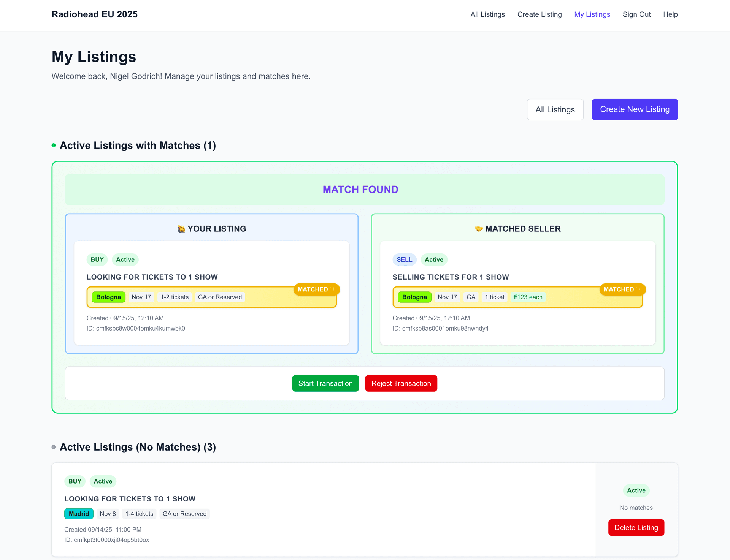The image size is (730, 560).
Task: Click the Bologna city tag in your listing
Action: pos(108,297)
